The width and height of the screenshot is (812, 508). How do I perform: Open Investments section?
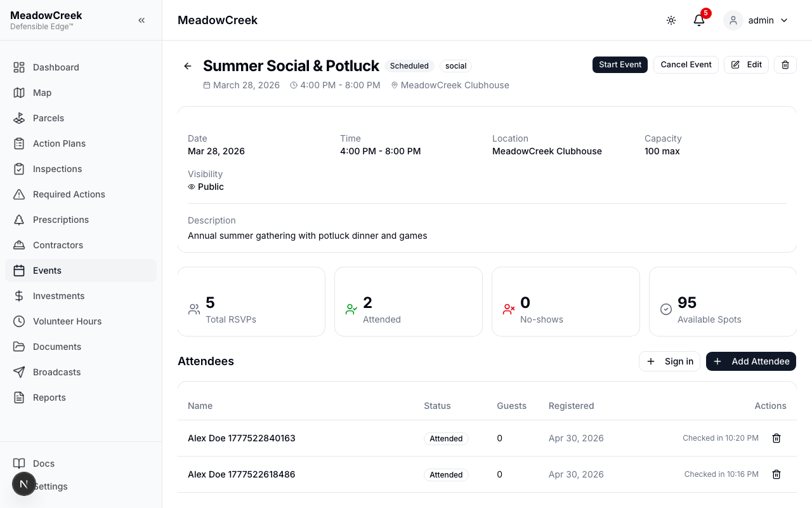[81, 296]
